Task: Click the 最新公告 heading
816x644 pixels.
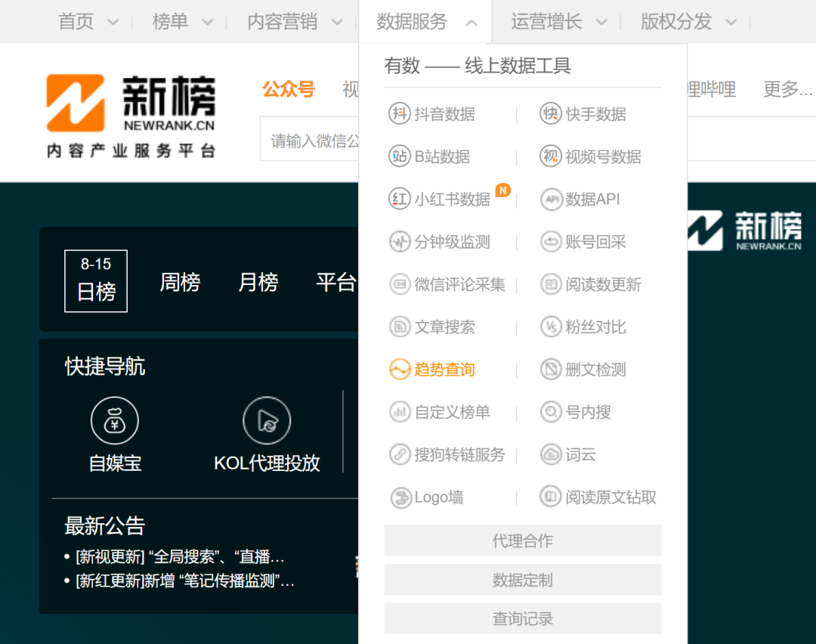Action: (104, 526)
